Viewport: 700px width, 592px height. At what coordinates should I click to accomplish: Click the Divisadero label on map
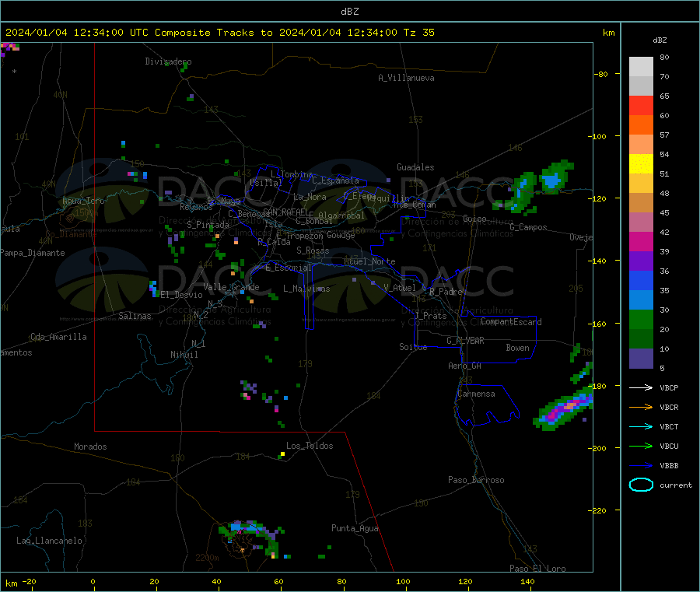click(168, 61)
